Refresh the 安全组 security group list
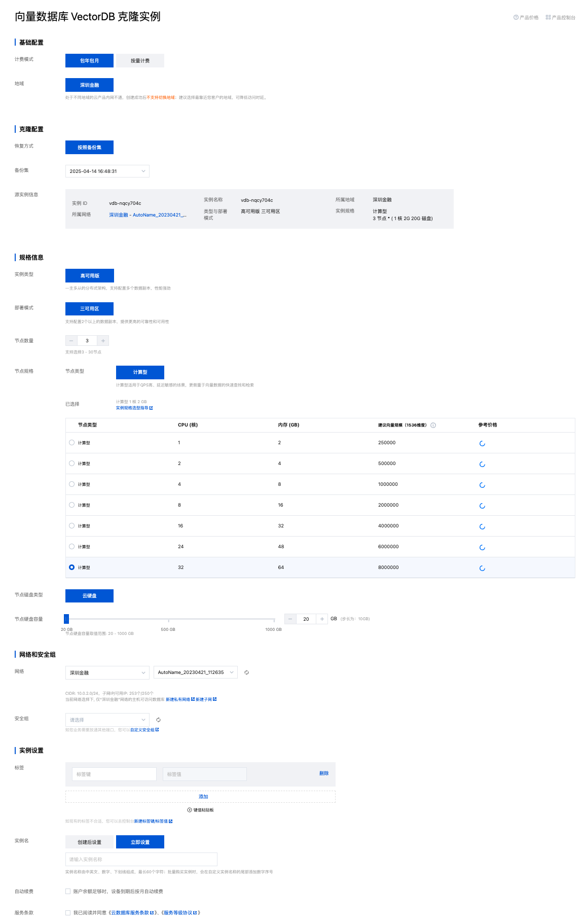585x924 pixels. [x=158, y=720]
